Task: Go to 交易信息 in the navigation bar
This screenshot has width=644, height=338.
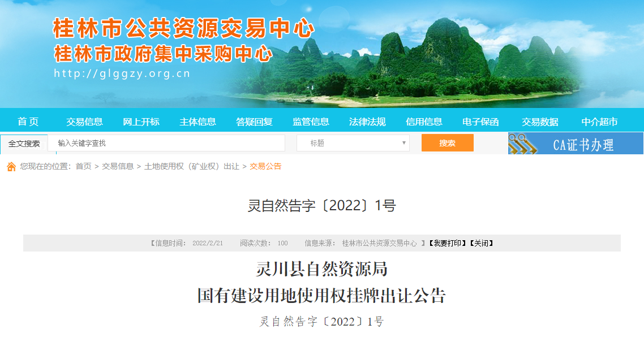Action: [84, 122]
